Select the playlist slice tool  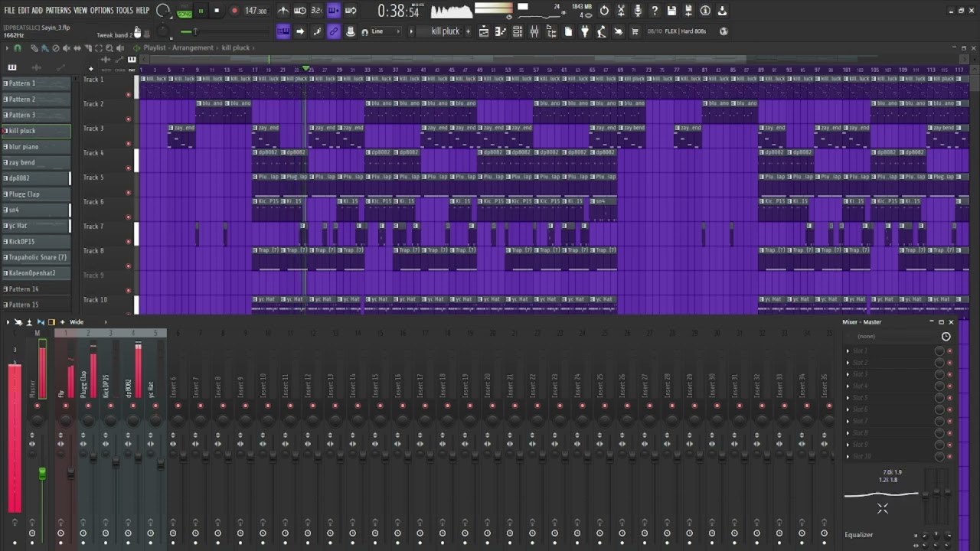pyautogui.click(x=87, y=48)
